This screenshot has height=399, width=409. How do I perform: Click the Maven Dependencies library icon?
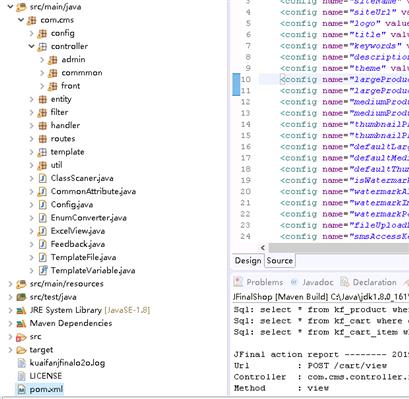pyautogui.click(x=21, y=323)
